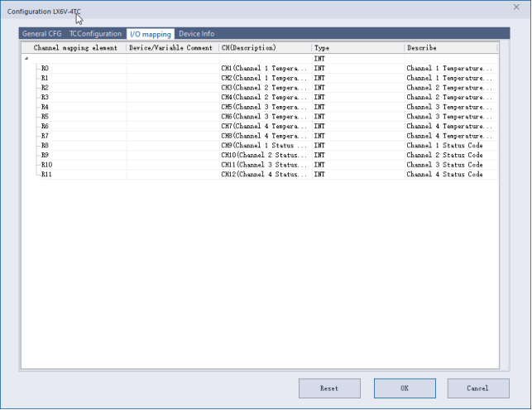The height and width of the screenshot is (410, 532).
Task: Click the CH12 Channel 4 Status cell
Action: [x=266, y=174]
